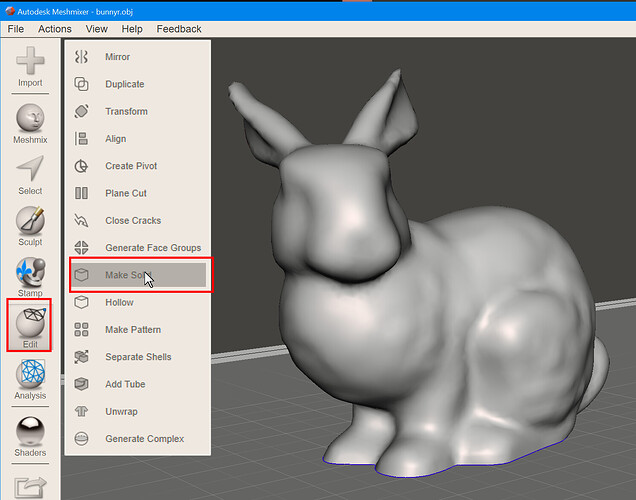Open the Actions menu
The width and height of the screenshot is (636, 500).
point(55,29)
